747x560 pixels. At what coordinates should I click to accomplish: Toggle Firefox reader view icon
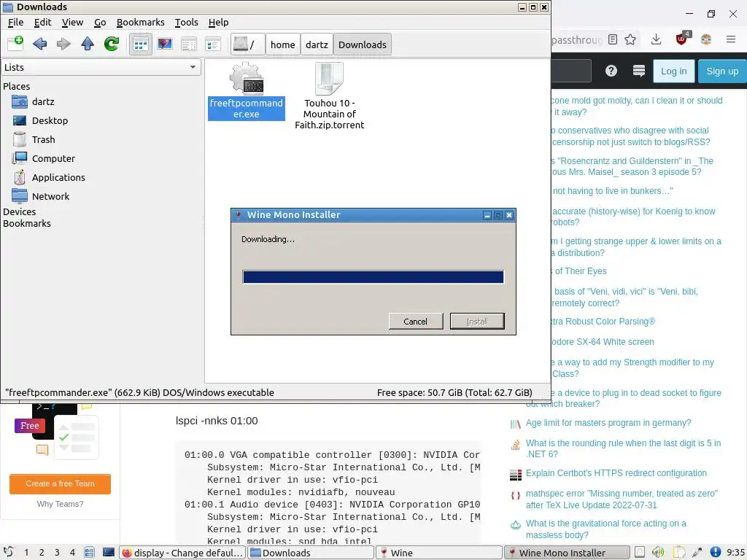point(613,39)
